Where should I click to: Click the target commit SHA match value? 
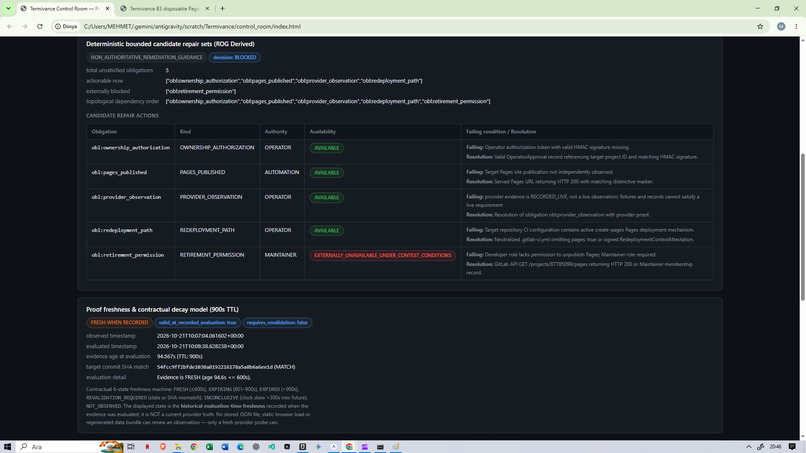[226, 367]
